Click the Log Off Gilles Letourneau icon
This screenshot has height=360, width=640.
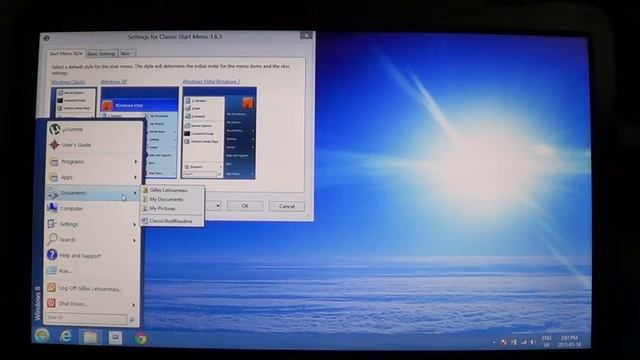coord(51,288)
